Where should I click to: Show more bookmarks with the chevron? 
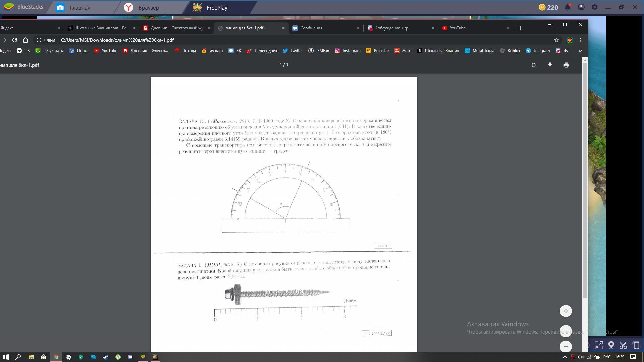580,51
